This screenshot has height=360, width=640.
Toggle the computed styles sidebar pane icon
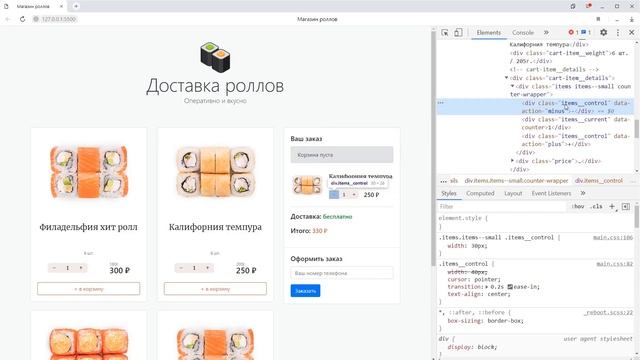(x=626, y=207)
